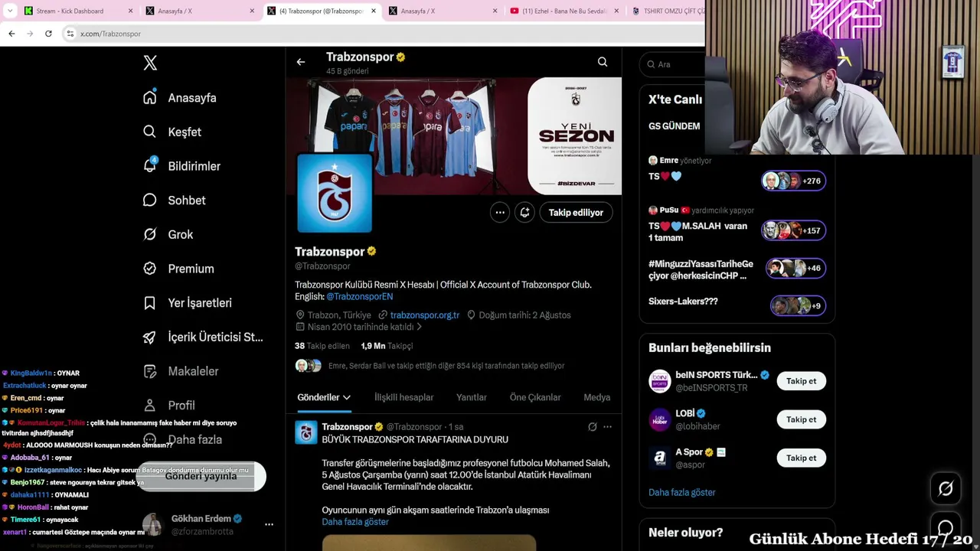The image size is (980, 551).
Task: Open Makaleler in the sidebar
Action: (181, 371)
